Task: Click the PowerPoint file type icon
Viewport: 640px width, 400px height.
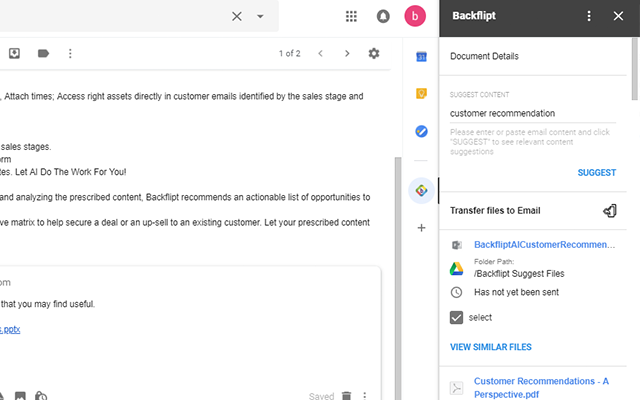Action: click(x=456, y=245)
